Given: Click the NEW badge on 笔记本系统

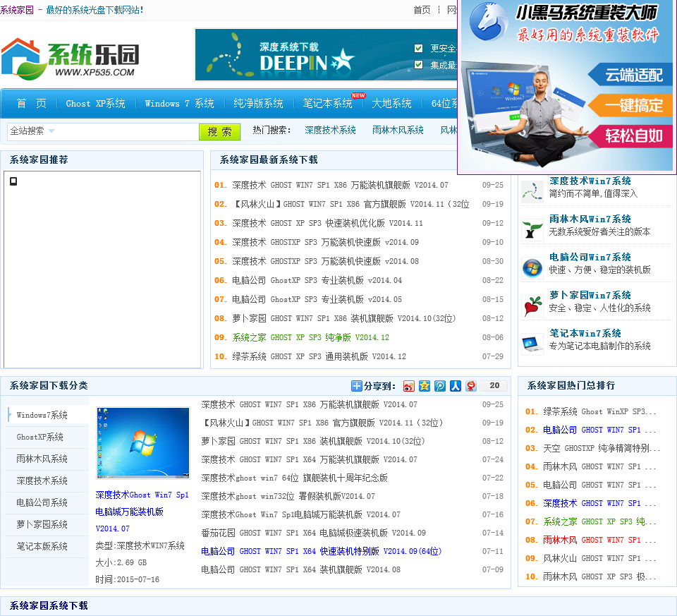Looking at the screenshot, I should [358, 95].
